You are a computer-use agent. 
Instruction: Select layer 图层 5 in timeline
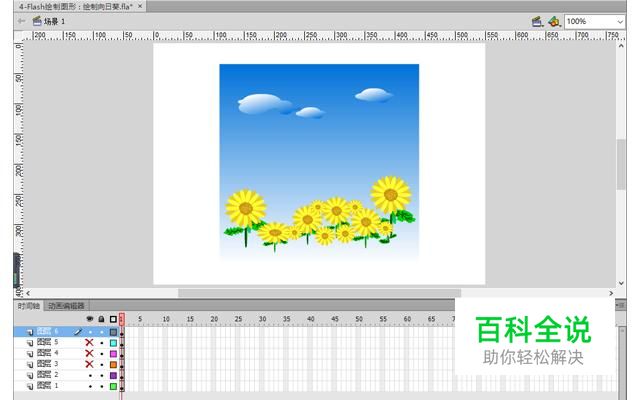(47, 342)
